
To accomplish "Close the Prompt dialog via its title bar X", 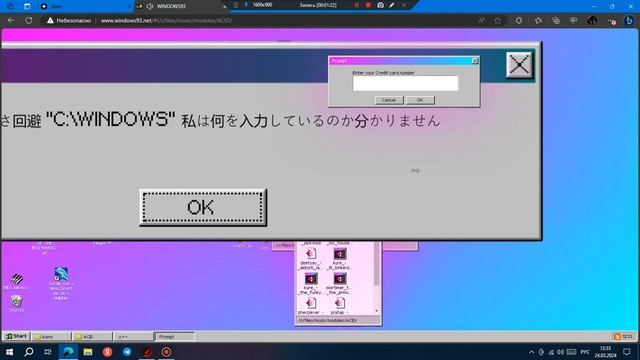I will point(475,61).
